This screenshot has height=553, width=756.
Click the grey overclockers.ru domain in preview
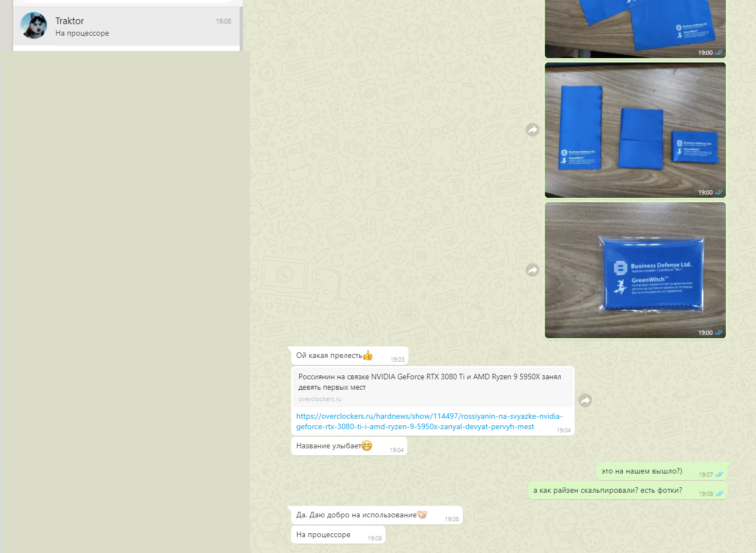pyautogui.click(x=320, y=399)
